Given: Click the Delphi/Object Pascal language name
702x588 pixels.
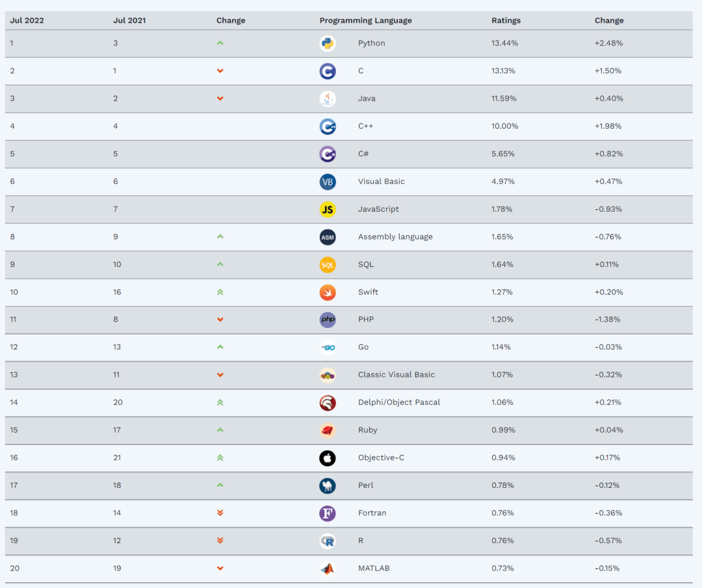Looking at the screenshot, I should (x=399, y=403).
